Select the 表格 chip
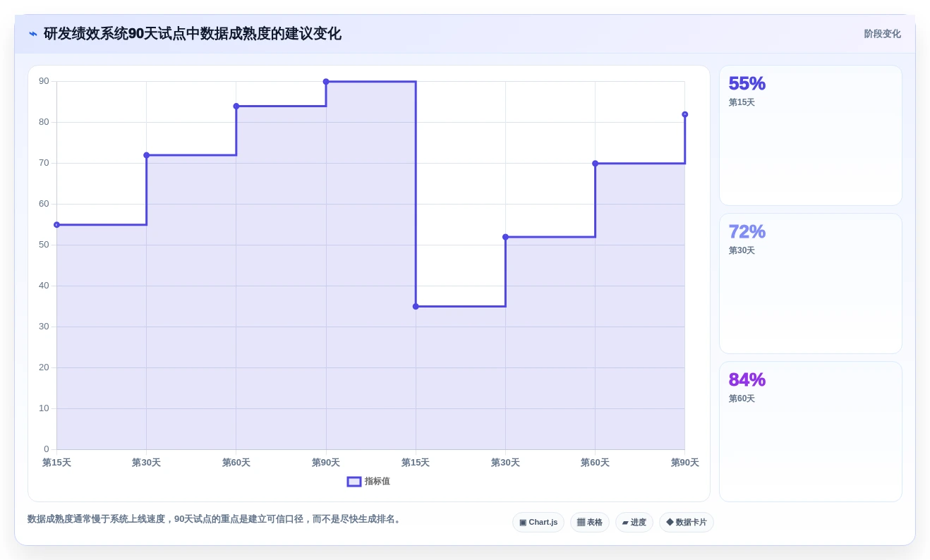This screenshot has width=930, height=560. (x=590, y=523)
